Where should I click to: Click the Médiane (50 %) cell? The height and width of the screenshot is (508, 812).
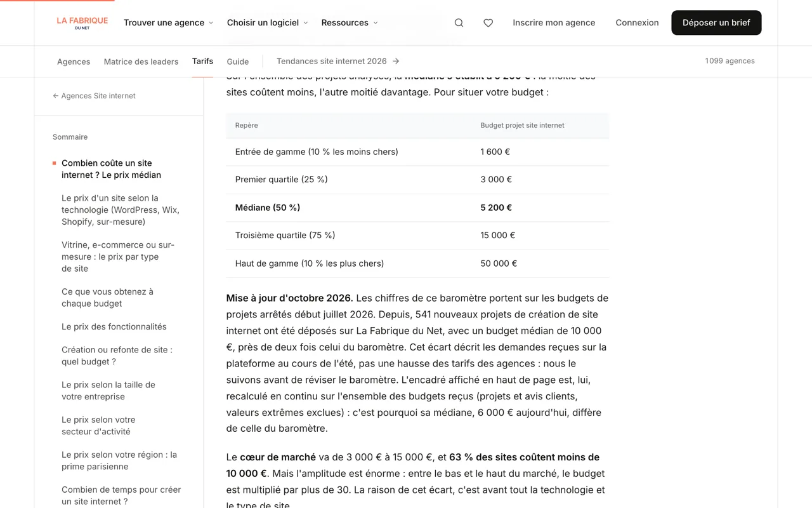click(268, 208)
